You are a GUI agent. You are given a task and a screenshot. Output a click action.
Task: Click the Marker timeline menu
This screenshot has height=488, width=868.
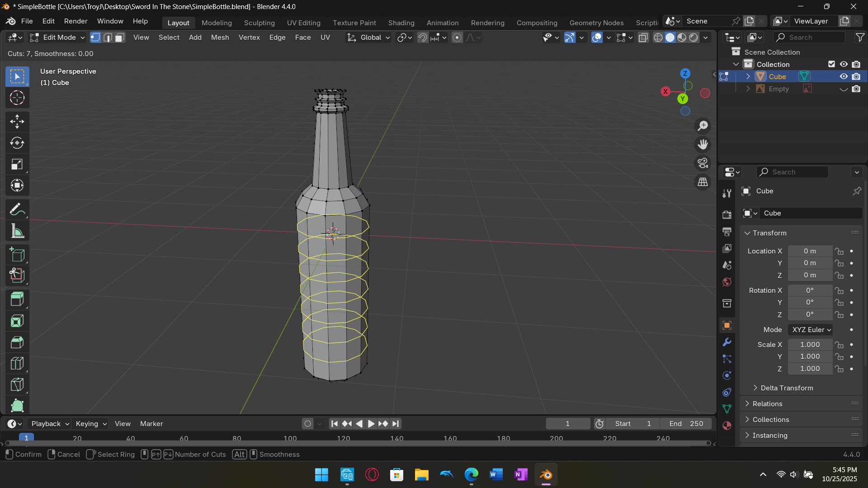[151, 424]
